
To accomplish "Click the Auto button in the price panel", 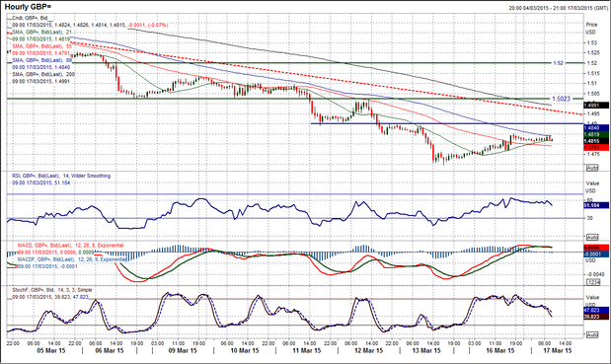I will 592,168.
